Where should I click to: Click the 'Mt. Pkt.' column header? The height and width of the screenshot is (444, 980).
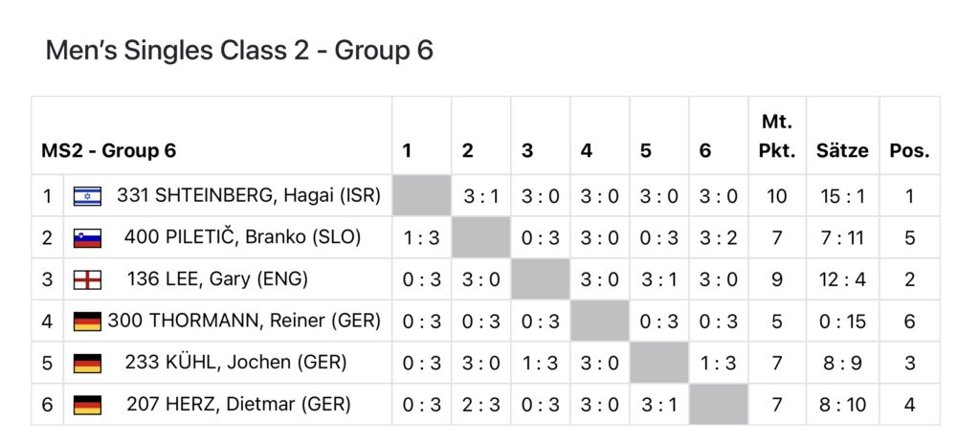(776, 137)
